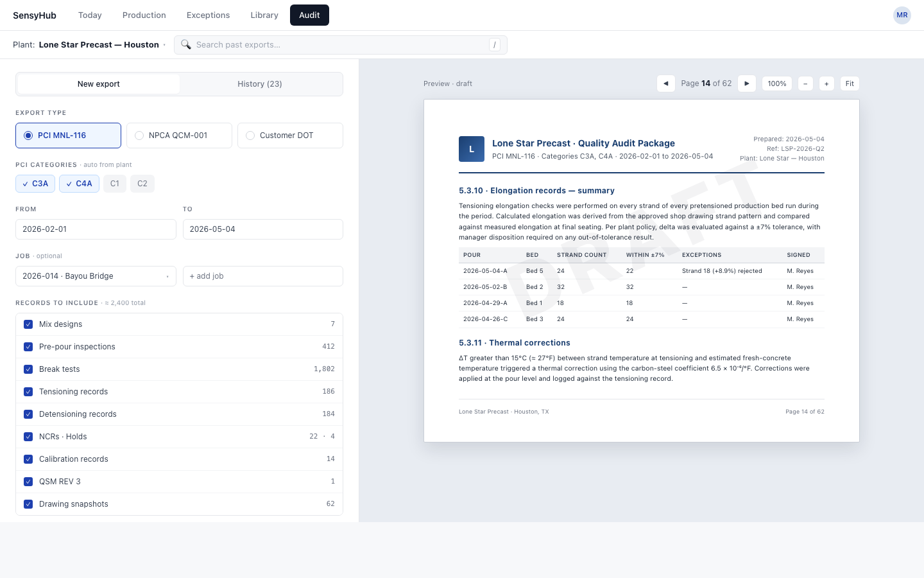Screen dimensions: 924x578
Task: Select Customer DOT export type
Action: [290, 136]
